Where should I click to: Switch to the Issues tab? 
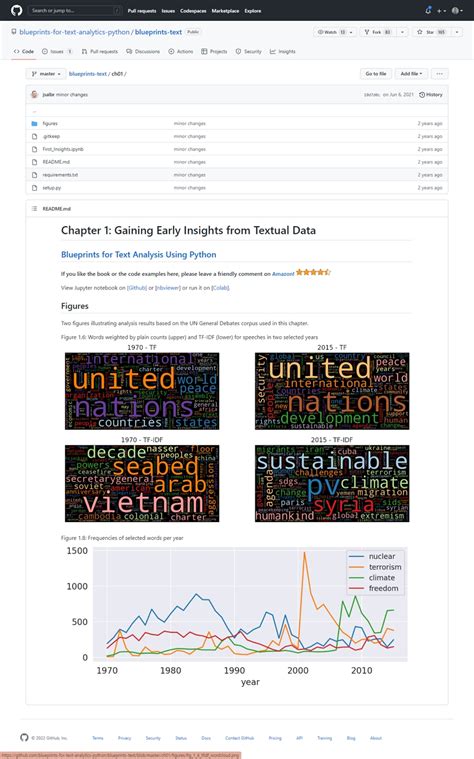click(57, 51)
